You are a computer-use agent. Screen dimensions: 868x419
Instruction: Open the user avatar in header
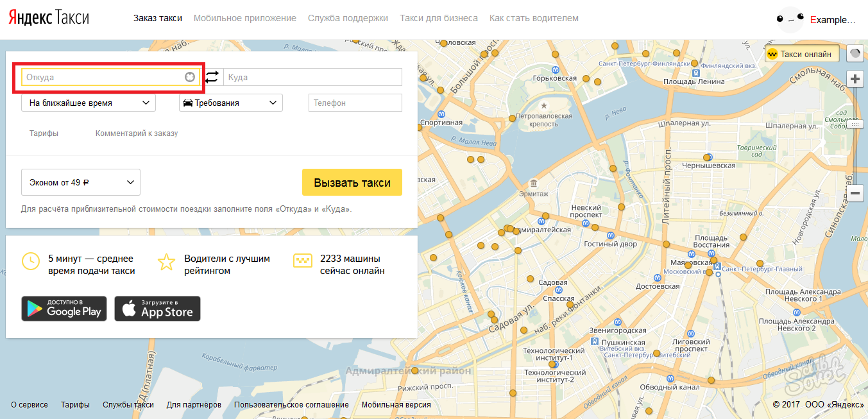[x=790, y=20]
